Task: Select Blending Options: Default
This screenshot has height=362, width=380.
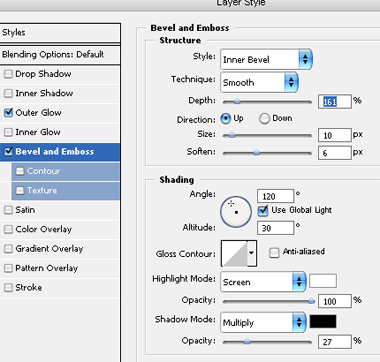Action: coord(60,54)
